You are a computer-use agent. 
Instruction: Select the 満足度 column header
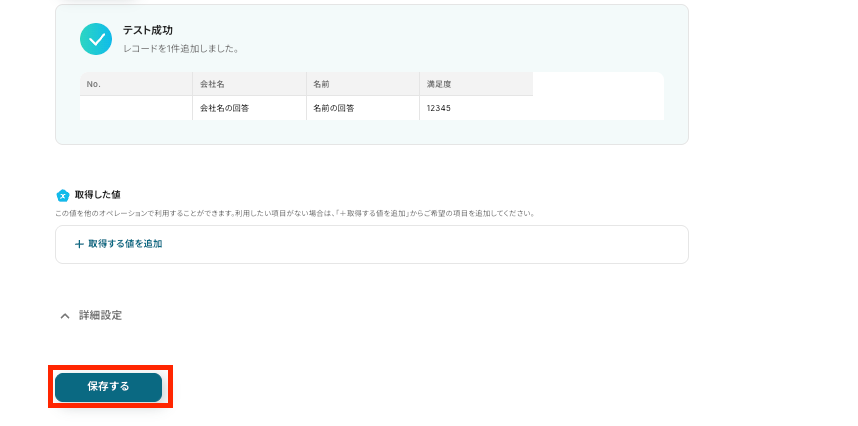coord(440,84)
